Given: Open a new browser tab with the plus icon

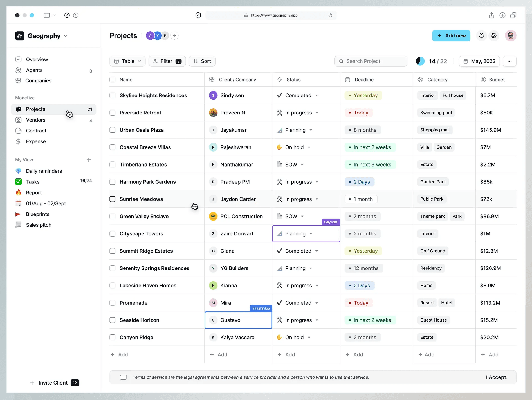Looking at the screenshot, I should click(x=502, y=15).
